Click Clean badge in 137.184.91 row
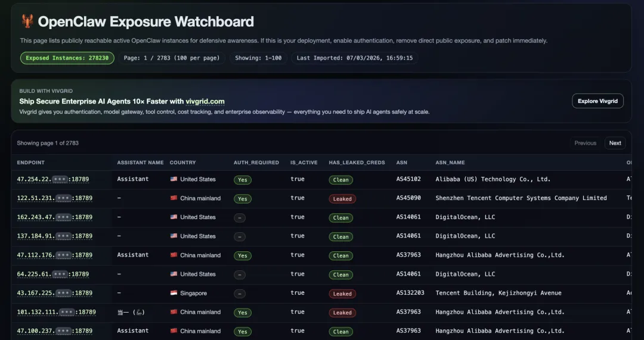The height and width of the screenshot is (340, 644). tap(341, 236)
